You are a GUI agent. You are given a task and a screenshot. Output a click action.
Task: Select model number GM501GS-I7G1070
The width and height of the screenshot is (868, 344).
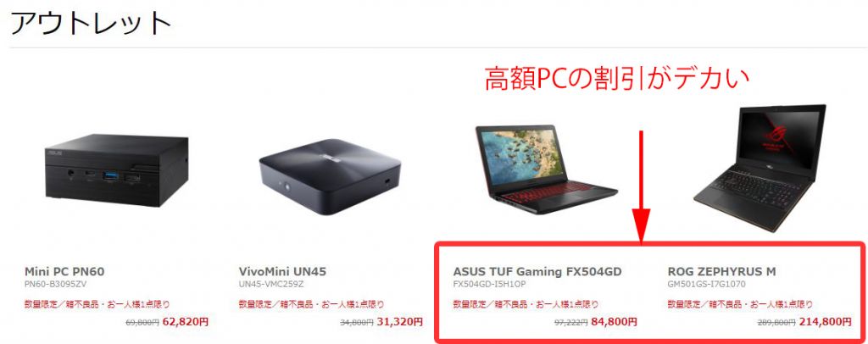(706, 285)
